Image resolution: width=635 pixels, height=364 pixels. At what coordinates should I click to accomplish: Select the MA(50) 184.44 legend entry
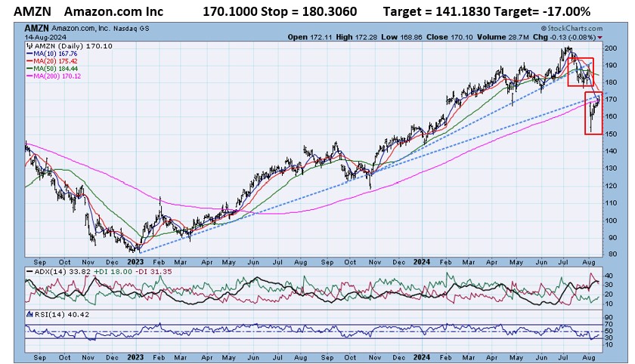click(52, 69)
